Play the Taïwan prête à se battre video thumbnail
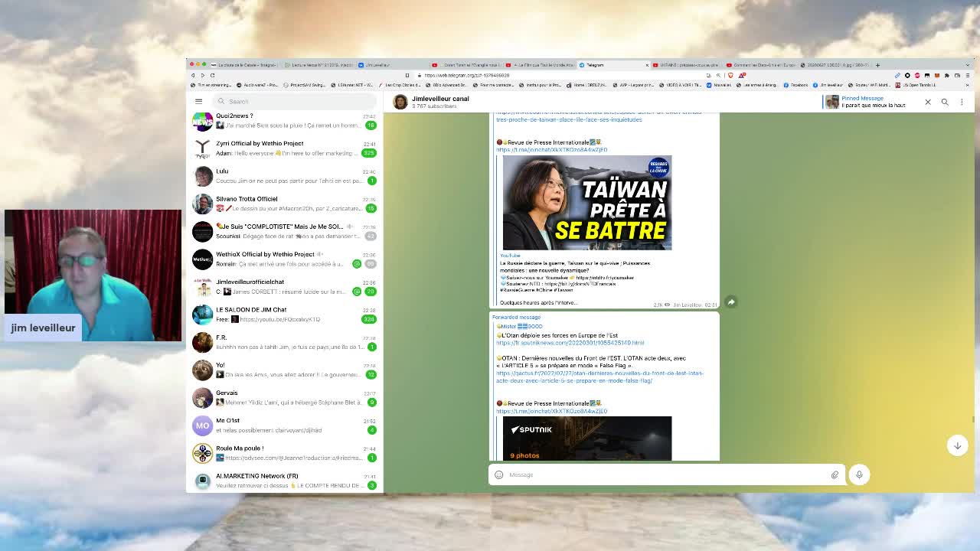 587,203
